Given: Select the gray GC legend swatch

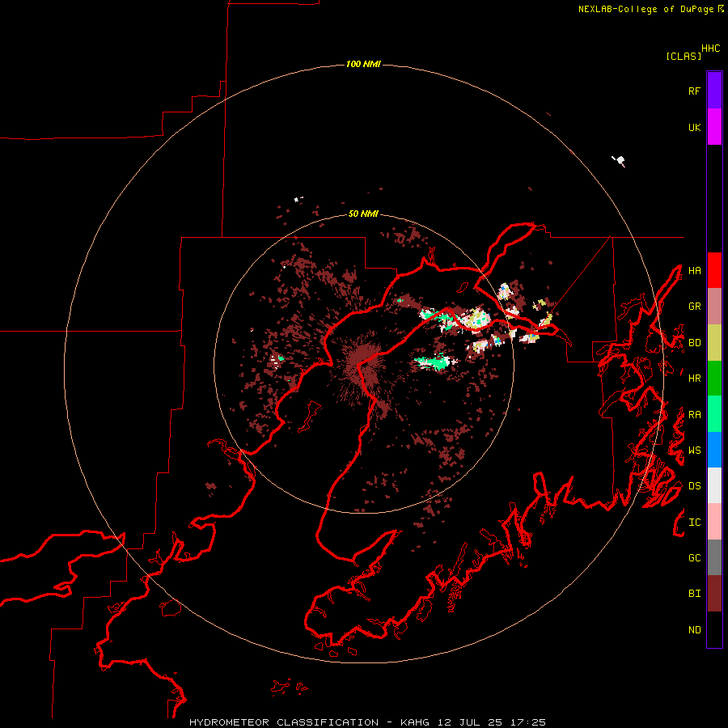Looking at the screenshot, I should point(714,557).
